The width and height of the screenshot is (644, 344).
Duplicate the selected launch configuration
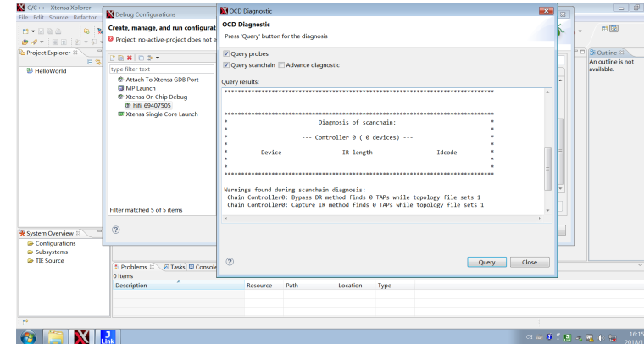click(x=121, y=58)
